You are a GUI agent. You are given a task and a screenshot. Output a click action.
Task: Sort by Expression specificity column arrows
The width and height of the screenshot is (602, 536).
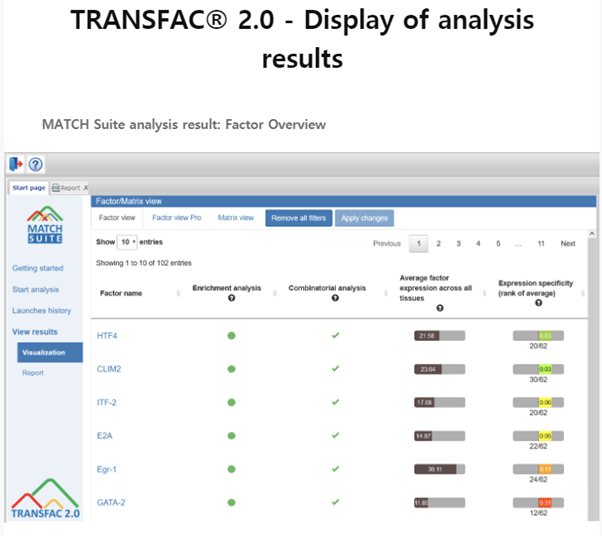(x=583, y=293)
